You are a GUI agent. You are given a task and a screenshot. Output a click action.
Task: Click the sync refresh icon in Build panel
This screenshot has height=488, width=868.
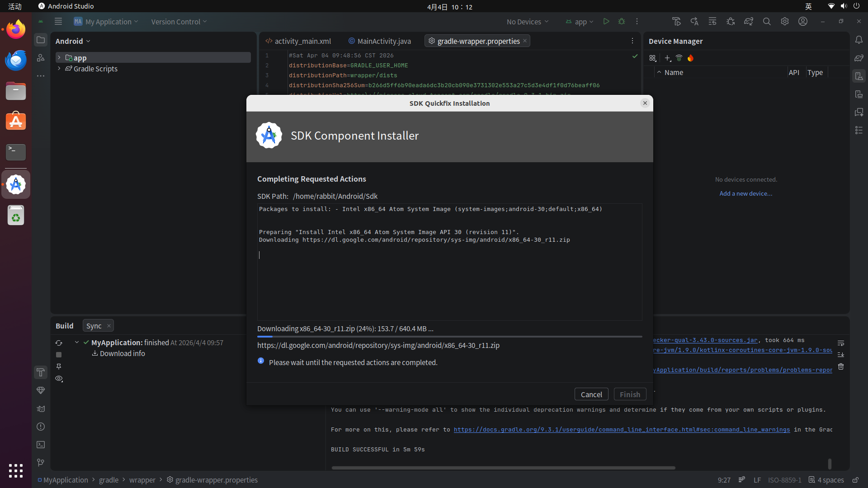coord(59,343)
